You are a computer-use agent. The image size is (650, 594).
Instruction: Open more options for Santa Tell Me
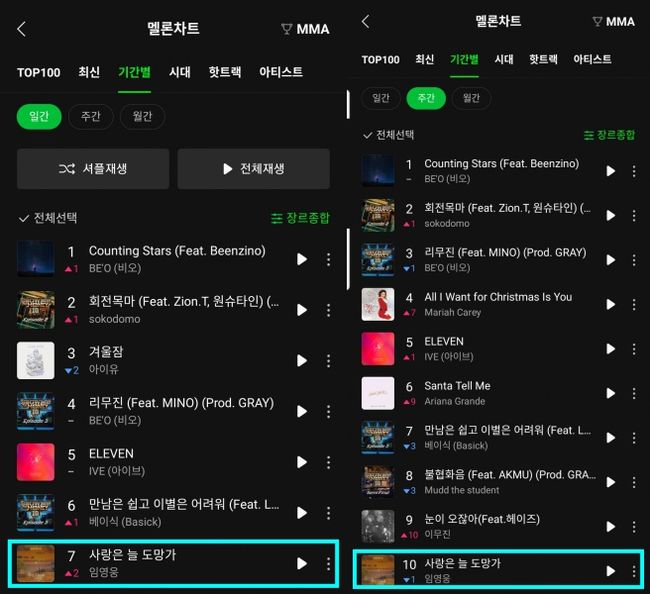[x=634, y=393]
